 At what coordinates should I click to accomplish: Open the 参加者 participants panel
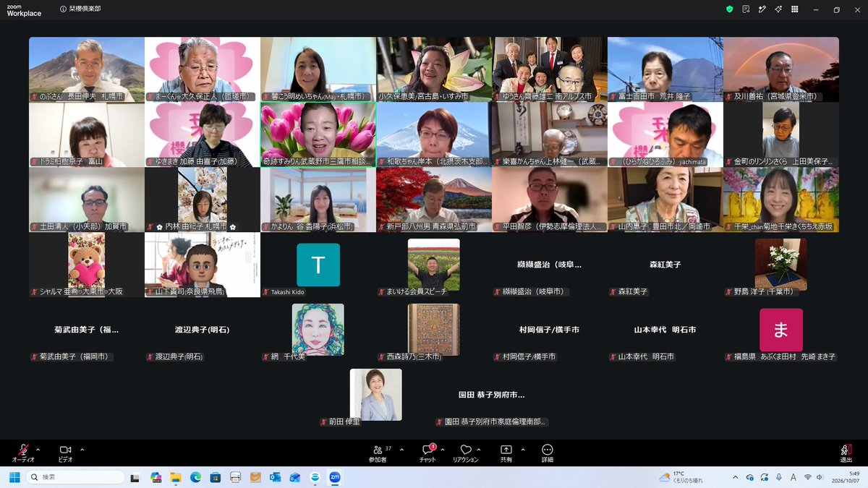point(378,453)
